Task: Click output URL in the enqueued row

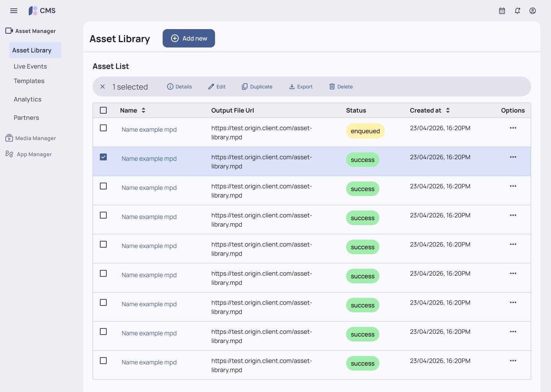Action: point(262,132)
